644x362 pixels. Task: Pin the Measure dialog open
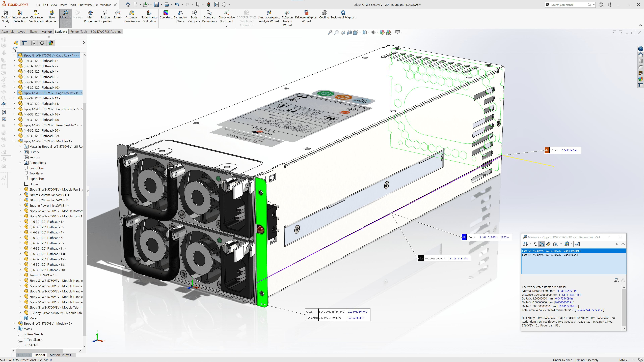[x=616, y=244]
